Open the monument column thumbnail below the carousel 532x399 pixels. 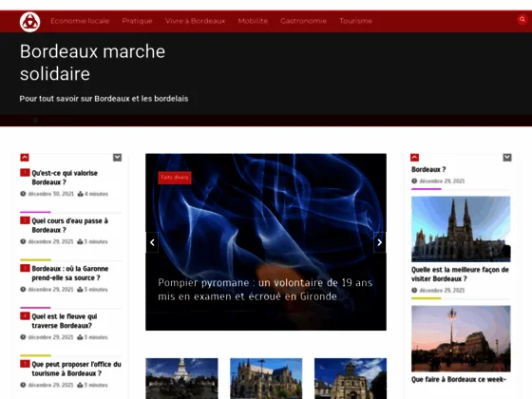pos(181,378)
